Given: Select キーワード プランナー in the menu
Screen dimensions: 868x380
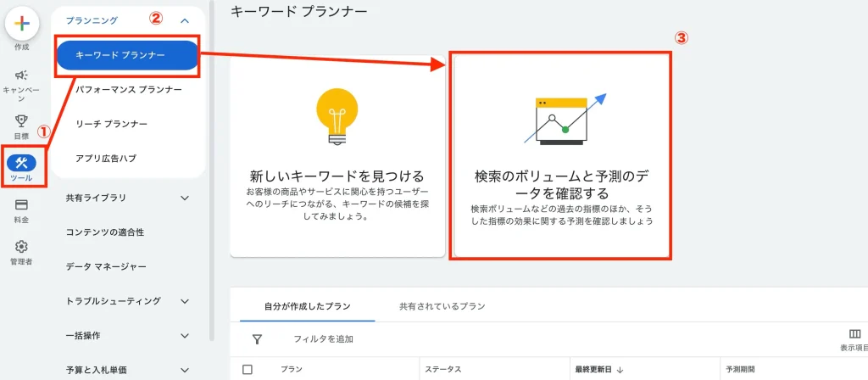Looking at the screenshot, I should (128, 55).
